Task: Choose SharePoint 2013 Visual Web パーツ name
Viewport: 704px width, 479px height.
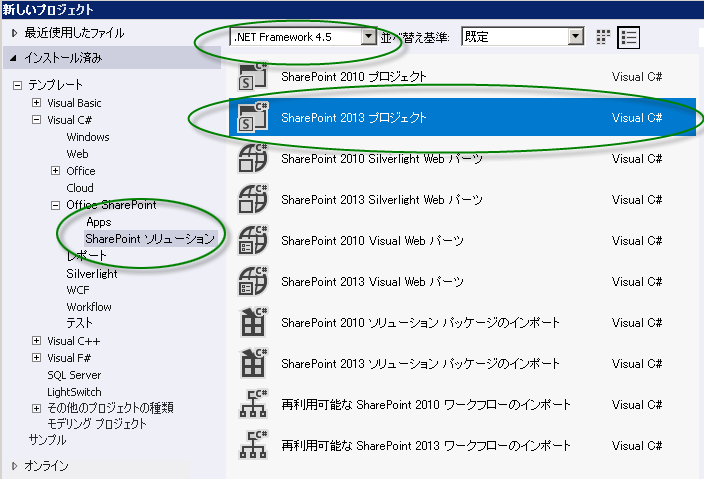Action: [373, 282]
